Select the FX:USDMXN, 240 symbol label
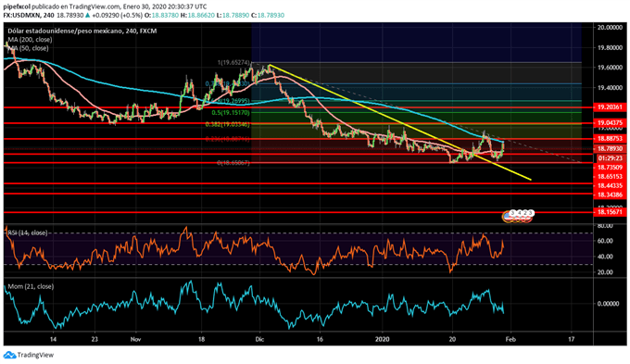This screenshot has width=630, height=364. (29, 15)
